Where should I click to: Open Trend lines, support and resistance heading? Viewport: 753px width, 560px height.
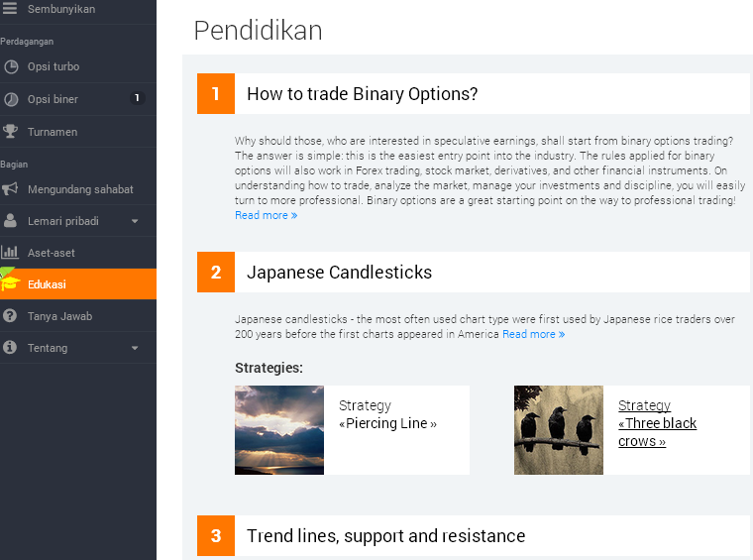pos(385,536)
